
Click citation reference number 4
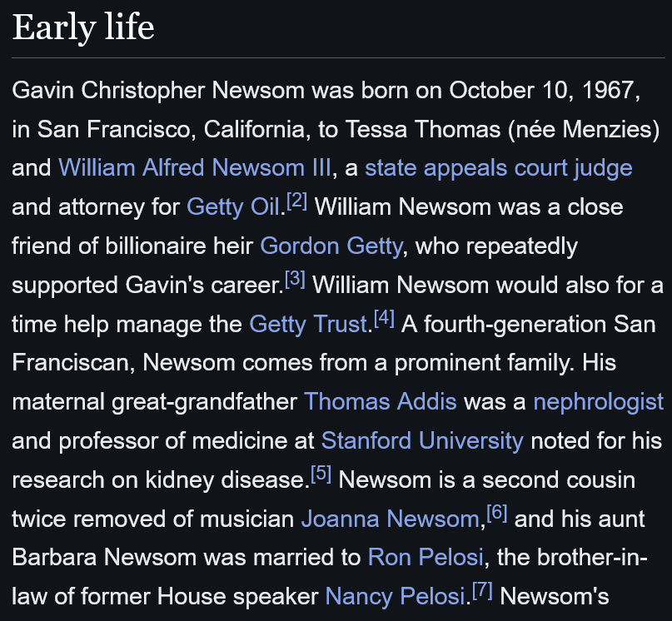tap(384, 319)
